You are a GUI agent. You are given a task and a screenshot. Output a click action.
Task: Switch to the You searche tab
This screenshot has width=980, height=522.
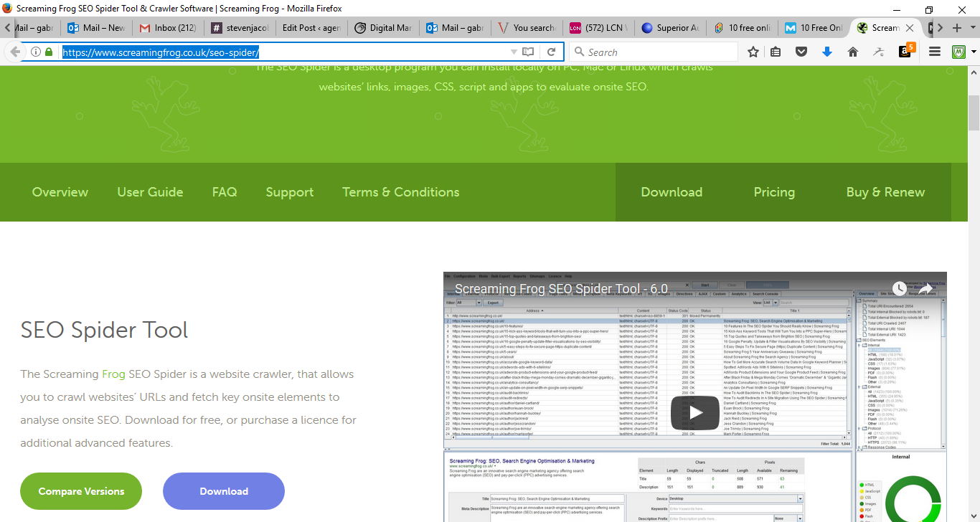click(x=527, y=28)
